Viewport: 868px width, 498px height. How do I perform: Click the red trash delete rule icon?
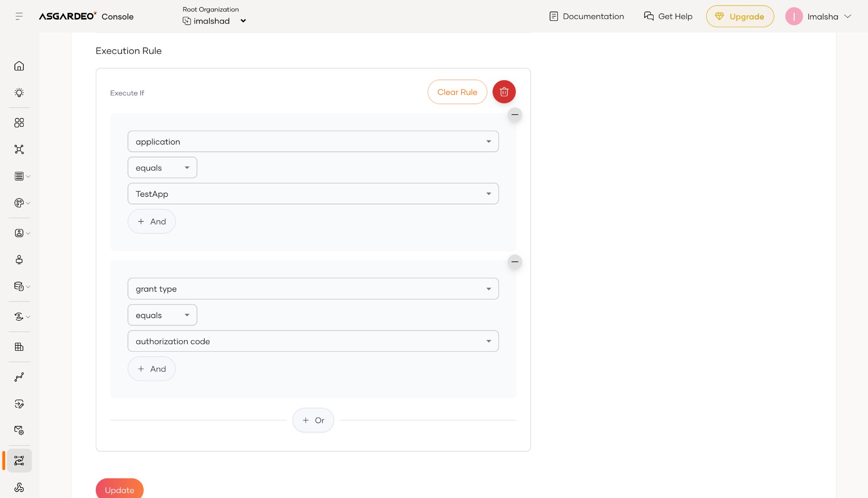click(504, 92)
